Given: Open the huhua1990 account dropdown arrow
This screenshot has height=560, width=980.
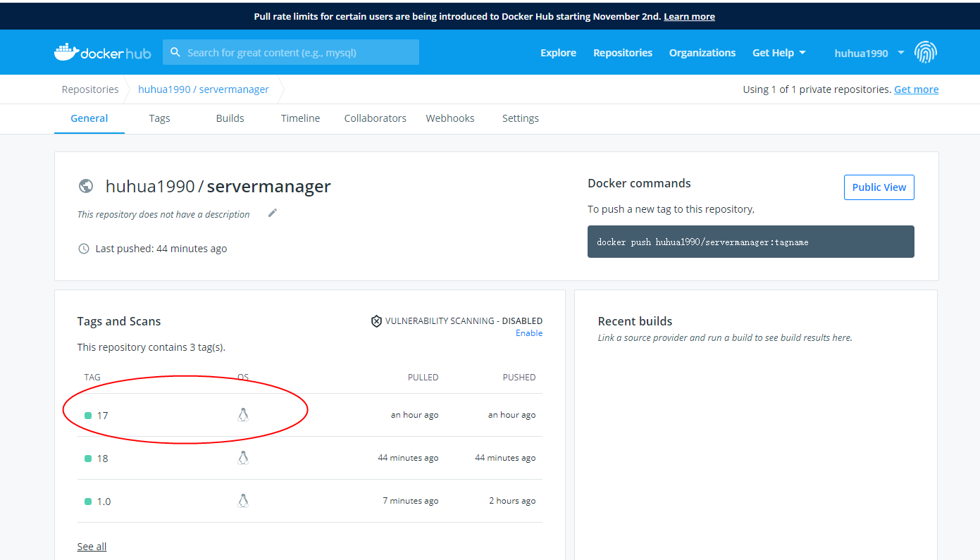Looking at the screenshot, I should (x=901, y=53).
